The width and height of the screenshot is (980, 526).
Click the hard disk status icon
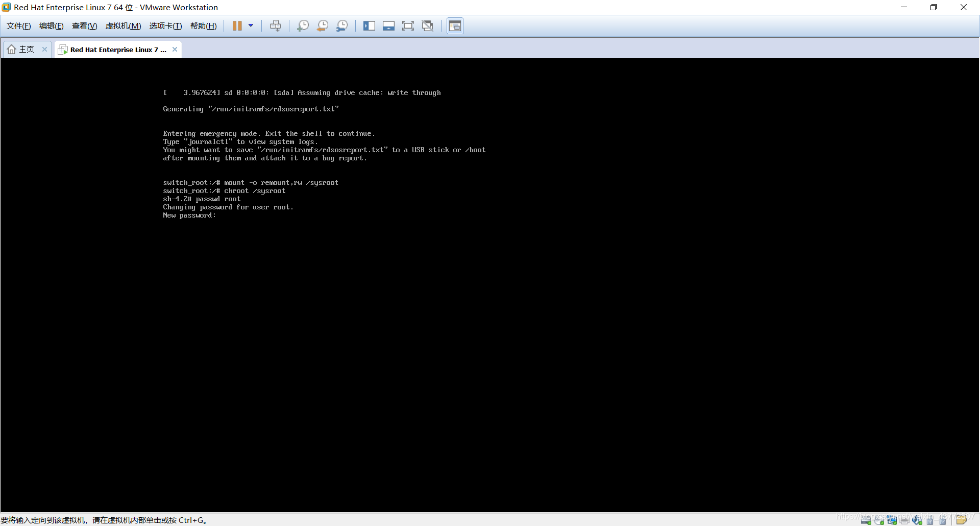pos(866,520)
